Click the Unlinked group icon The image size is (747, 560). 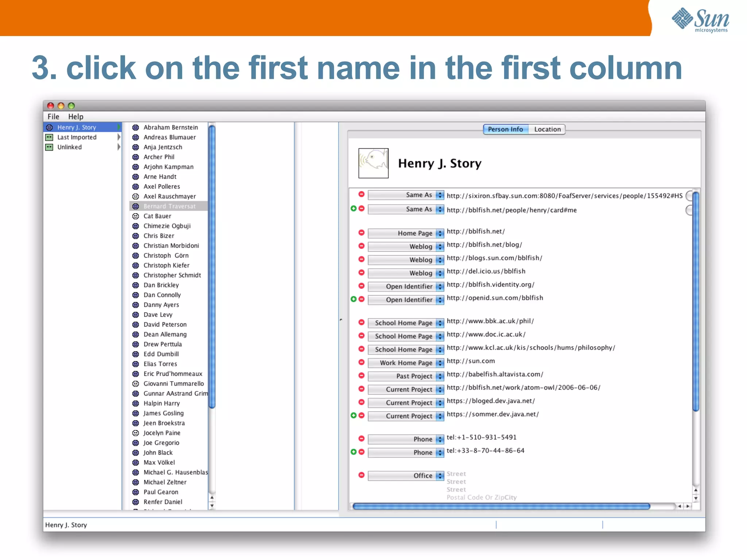[49, 147]
